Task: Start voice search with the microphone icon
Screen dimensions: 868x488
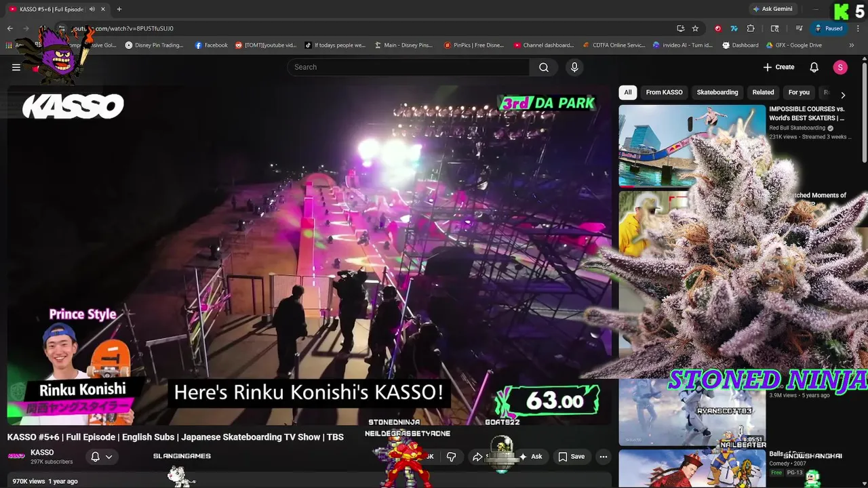Action: pyautogui.click(x=574, y=67)
